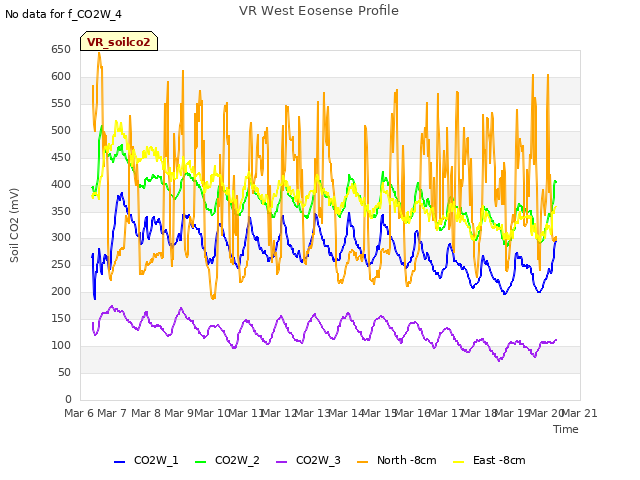Click the 500 y-axis tick label
The height and width of the screenshot is (480, 640).
point(61,130)
